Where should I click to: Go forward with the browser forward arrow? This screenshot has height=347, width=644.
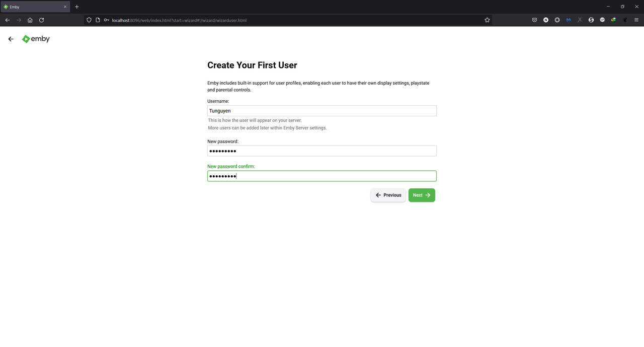point(19,20)
